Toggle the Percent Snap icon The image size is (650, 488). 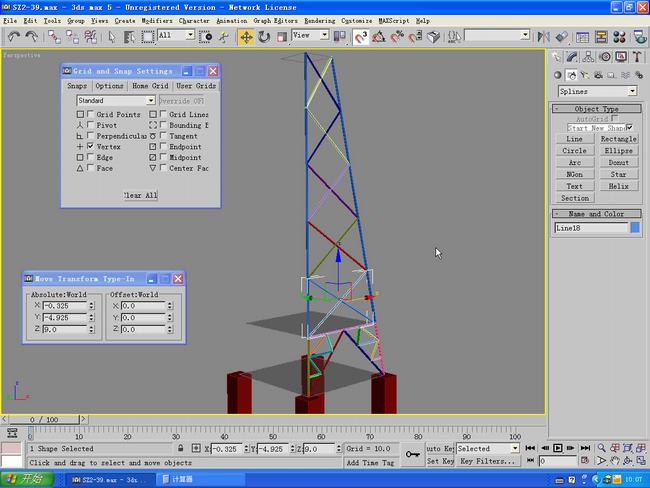397,37
